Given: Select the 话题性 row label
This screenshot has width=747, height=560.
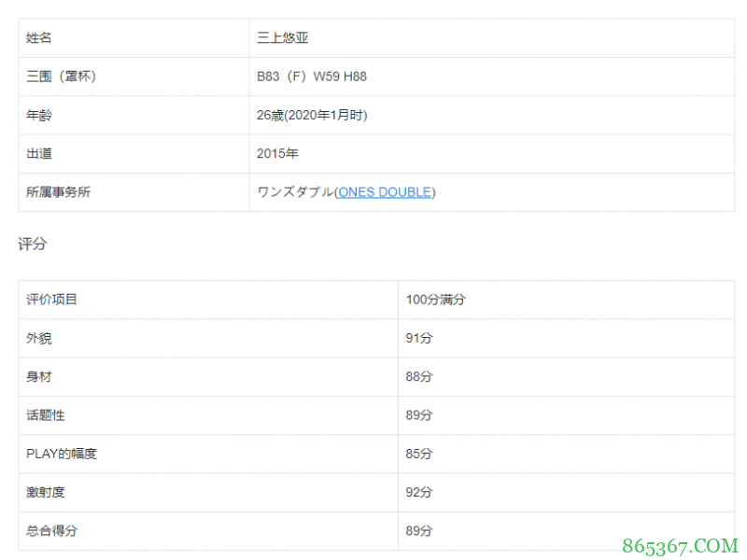Looking at the screenshot, I should (45, 415).
